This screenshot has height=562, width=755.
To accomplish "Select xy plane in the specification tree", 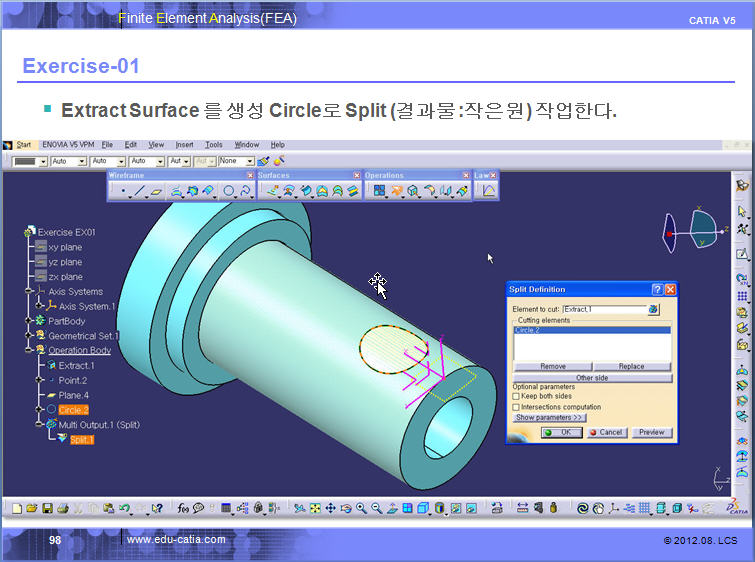I will pyautogui.click(x=65, y=247).
